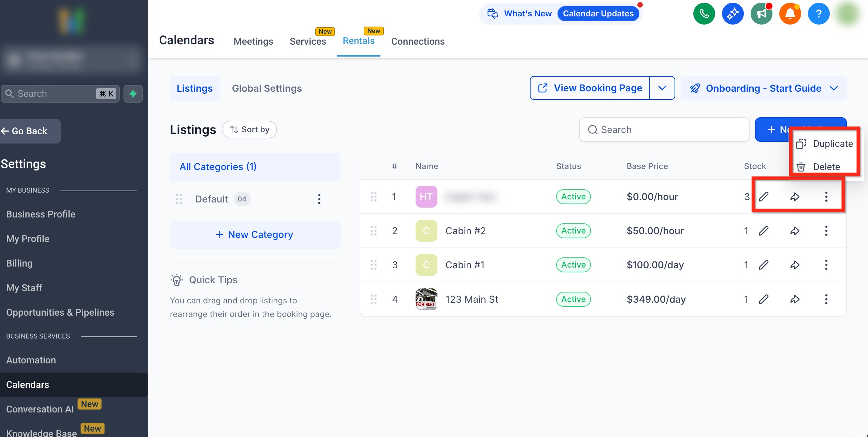
Task: Grab drag handle of Cabin #2 row
Action: tap(374, 231)
